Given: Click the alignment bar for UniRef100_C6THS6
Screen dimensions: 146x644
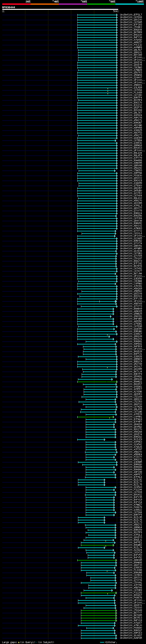Looking at the screenshot, I should pyautogui.click(x=97, y=90).
